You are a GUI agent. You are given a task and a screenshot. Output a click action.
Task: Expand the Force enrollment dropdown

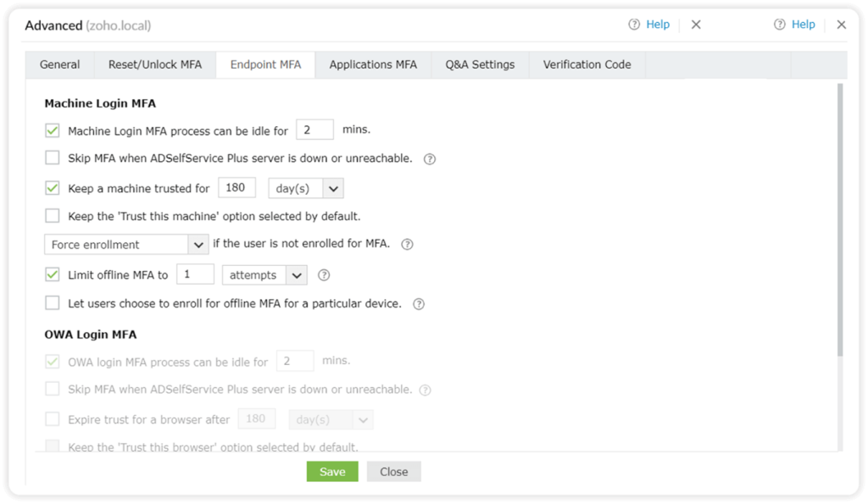pyautogui.click(x=126, y=245)
